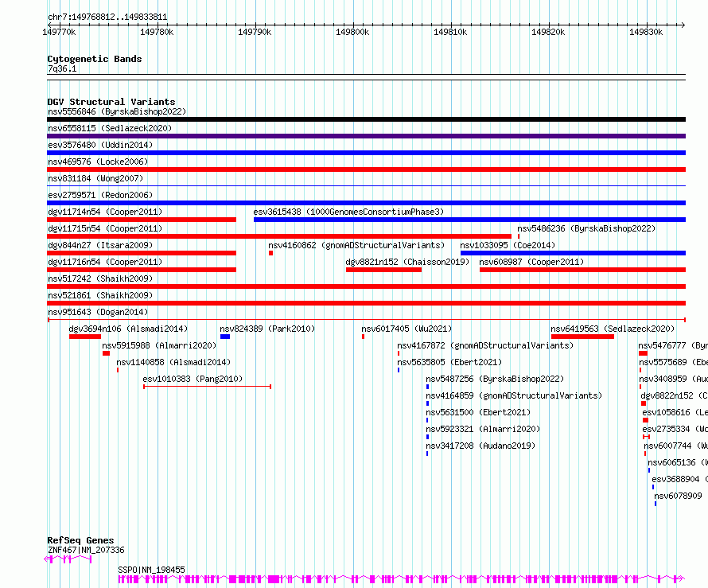Select the Cytogenetic Bands track title
Viewport: 708px width, 588px height.
pos(95,59)
